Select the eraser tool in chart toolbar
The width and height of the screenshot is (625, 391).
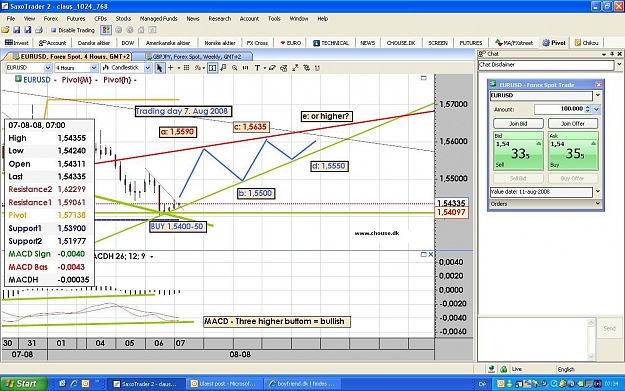tap(272, 68)
